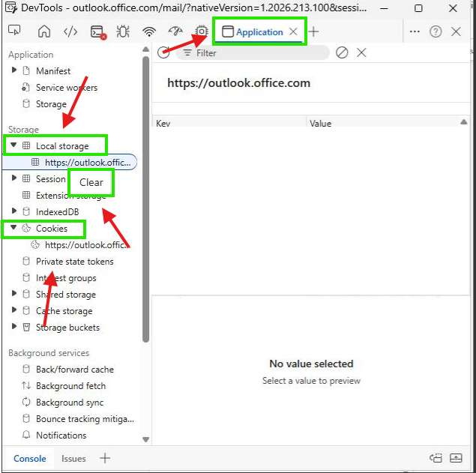Image resolution: width=476 pixels, height=473 pixels.
Task: Expand the Manifest tree item
Action: (13, 70)
